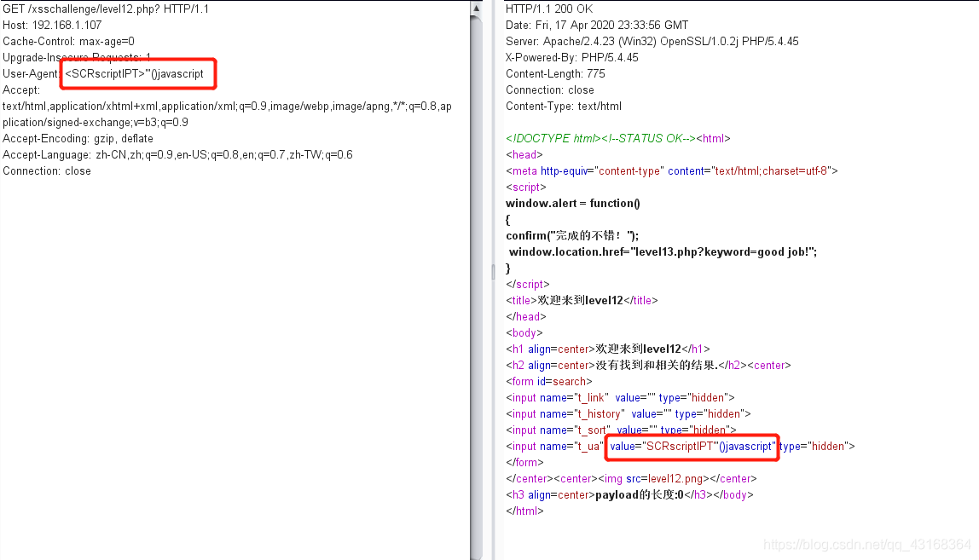Screen dimensions: 979x560
Task: Click the Host: 192.168.1.107 header line
Action: (52, 25)
